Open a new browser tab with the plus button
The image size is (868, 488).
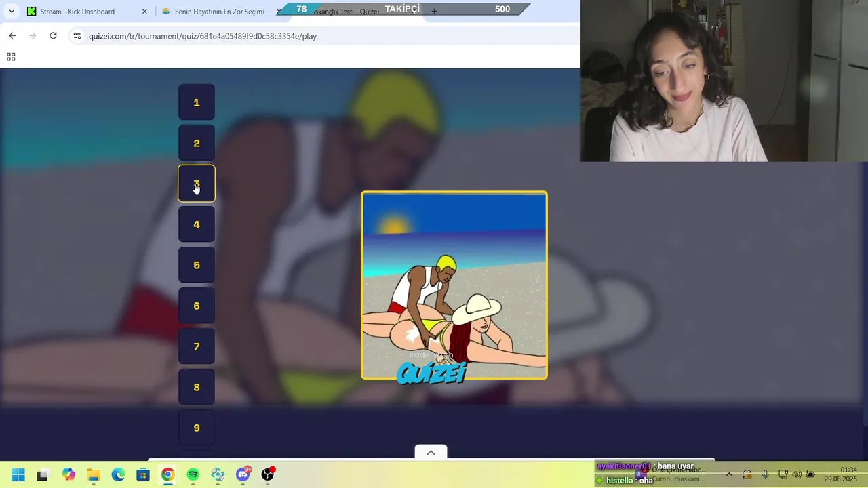[x=434, y=12]
